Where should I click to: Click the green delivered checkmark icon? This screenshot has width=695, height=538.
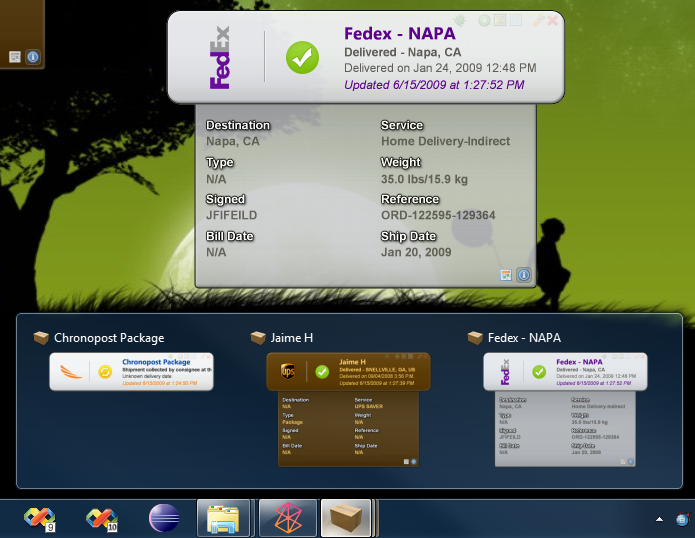tap(302, 58)
